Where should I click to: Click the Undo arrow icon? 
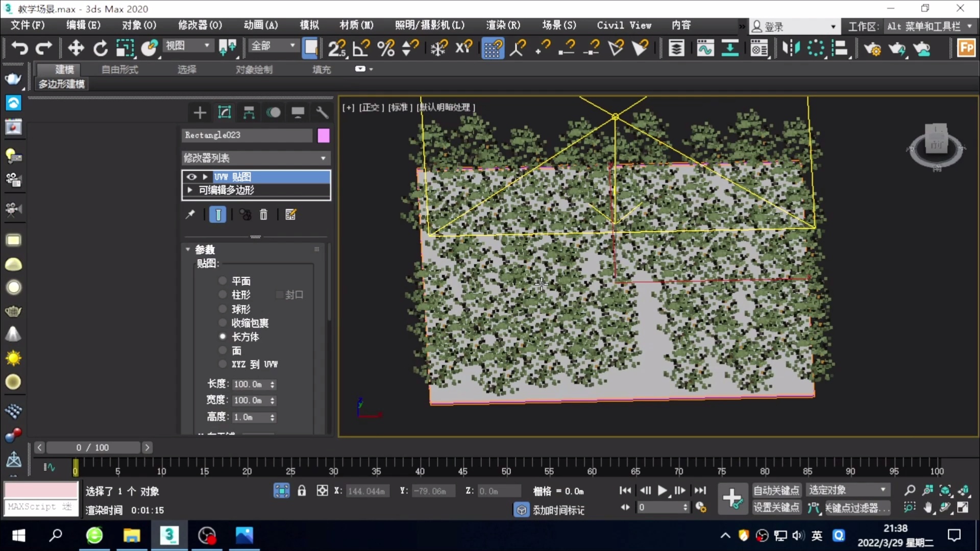(19, 48)
